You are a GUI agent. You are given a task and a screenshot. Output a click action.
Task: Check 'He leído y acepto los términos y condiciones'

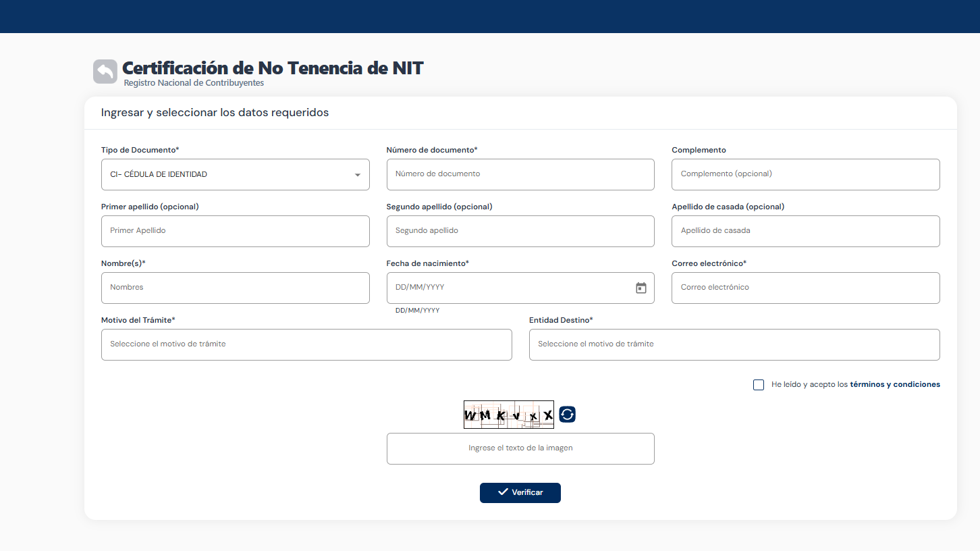tap(758, 384)
